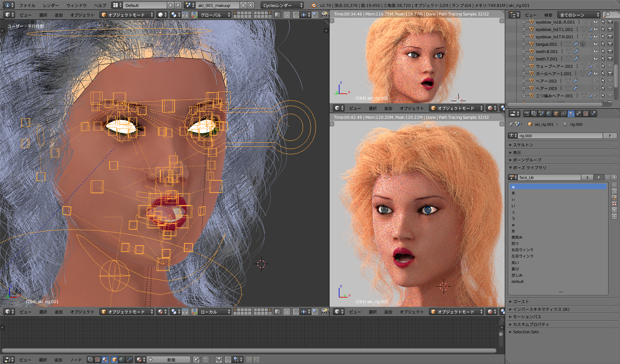Click the Blender logo in the top header
Image resolution: width=620 pixels, height=364 pixels.
tap(313, 5)
